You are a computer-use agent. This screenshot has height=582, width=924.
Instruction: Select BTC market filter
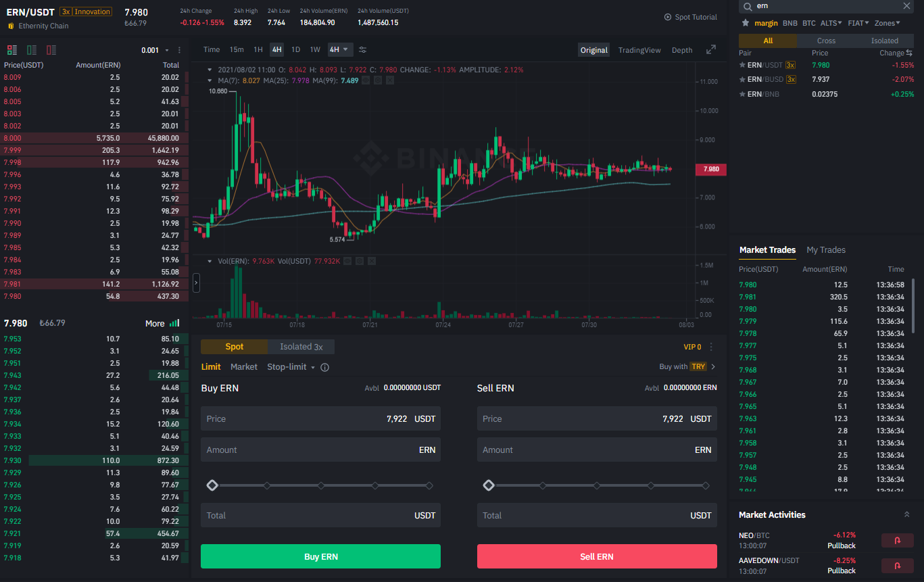click(809, 23)
